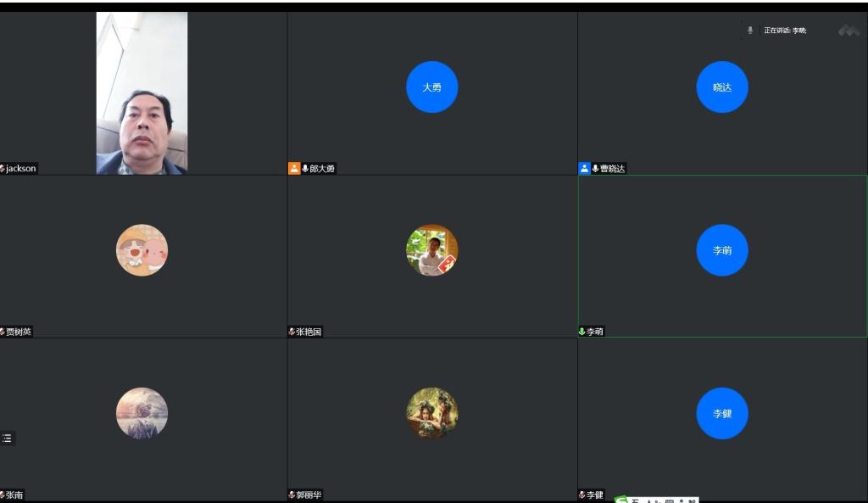This screenshot has height=503, width=868.
Task: Click the orange host badge beside 郎大勇
Action: pyautogui.click(x=294, y=168)
